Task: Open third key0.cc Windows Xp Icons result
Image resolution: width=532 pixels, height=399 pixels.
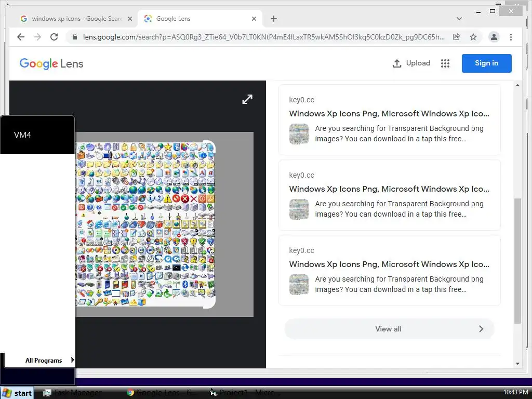Action: click(x=389, y=264)
